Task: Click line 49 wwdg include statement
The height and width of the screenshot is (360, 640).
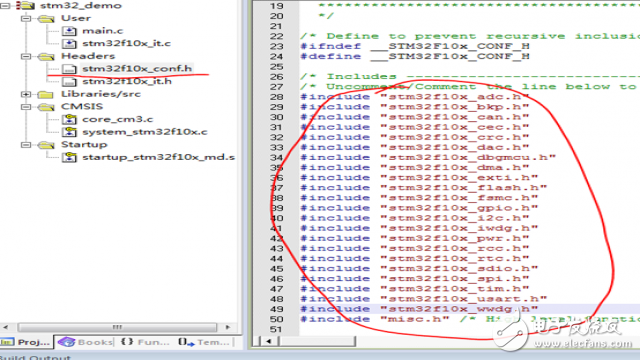Action: 419,309
